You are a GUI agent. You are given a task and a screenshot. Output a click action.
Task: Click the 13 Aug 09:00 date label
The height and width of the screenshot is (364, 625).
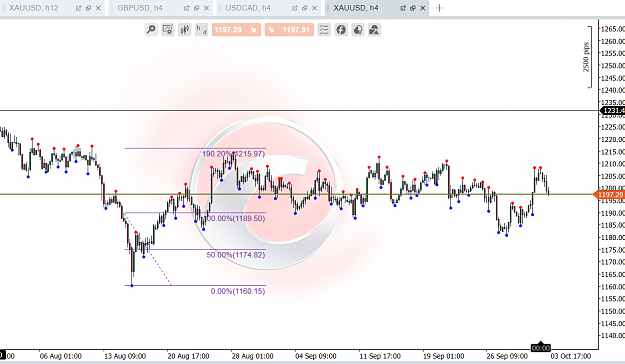click(125, 356)
